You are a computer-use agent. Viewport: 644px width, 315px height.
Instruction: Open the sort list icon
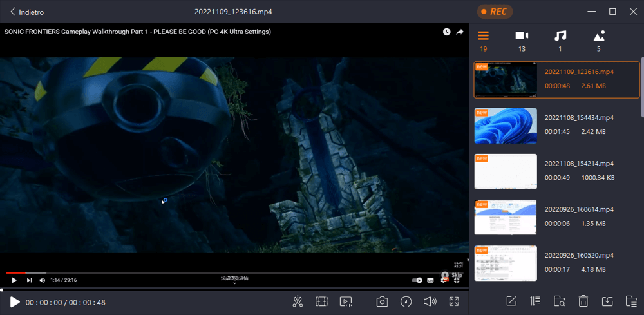pos(535,301)
